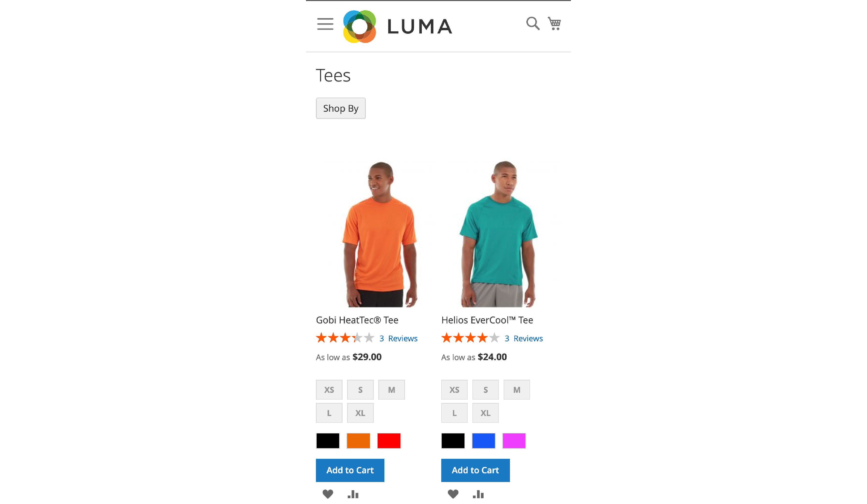This screenshot has width=867, height=504.
Task: Click Add to Cart for Gobi HeatTec Tee
Action: (x=350, y=470)
